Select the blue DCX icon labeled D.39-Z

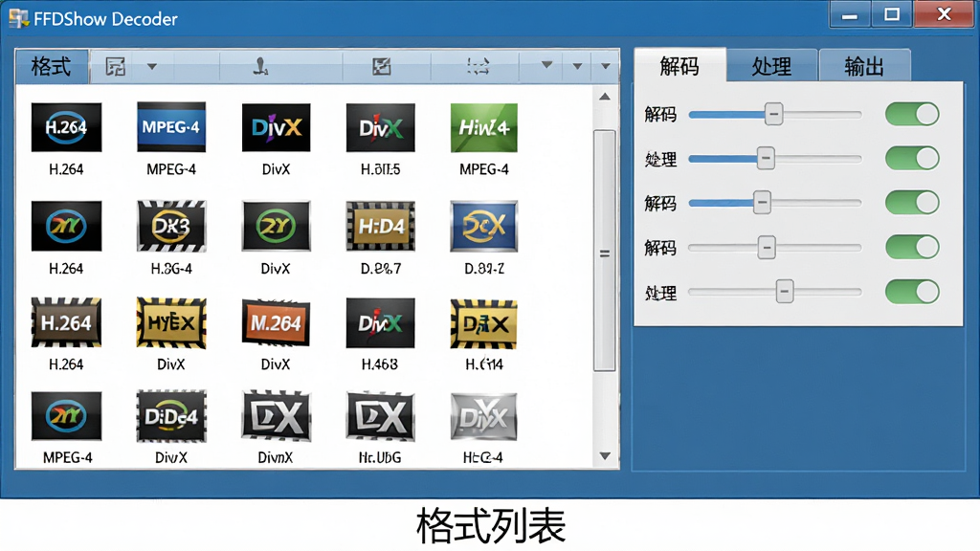tap(483, 226)
